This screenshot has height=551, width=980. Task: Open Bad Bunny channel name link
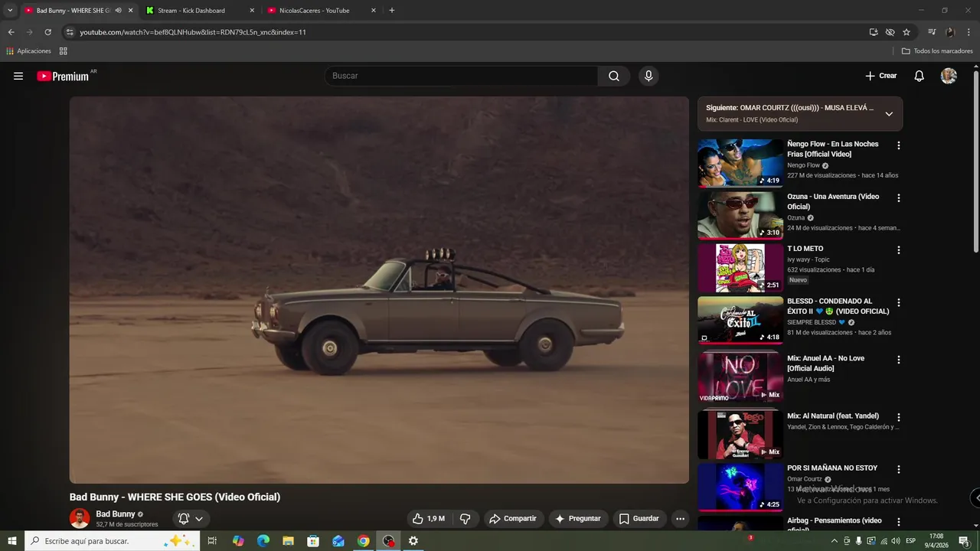coord(116,514)
